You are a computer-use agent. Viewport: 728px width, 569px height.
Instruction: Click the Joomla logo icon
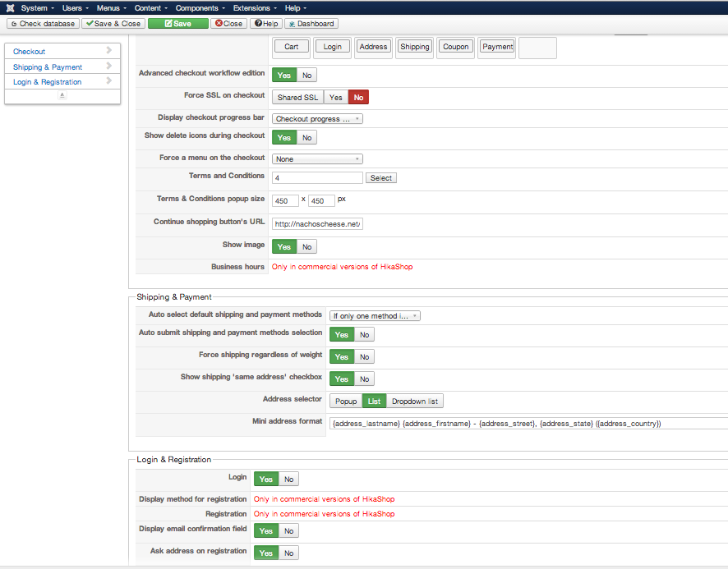tap(10, 8)
